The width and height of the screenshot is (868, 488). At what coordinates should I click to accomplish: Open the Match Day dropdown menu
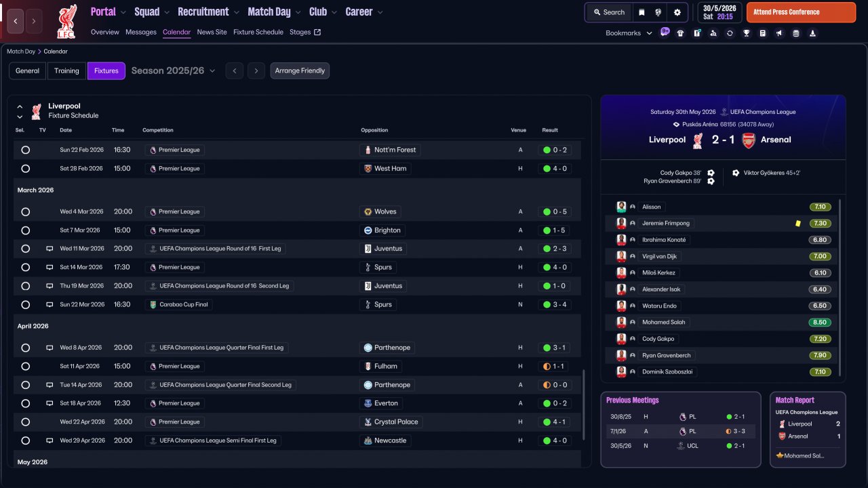(274, 12)
